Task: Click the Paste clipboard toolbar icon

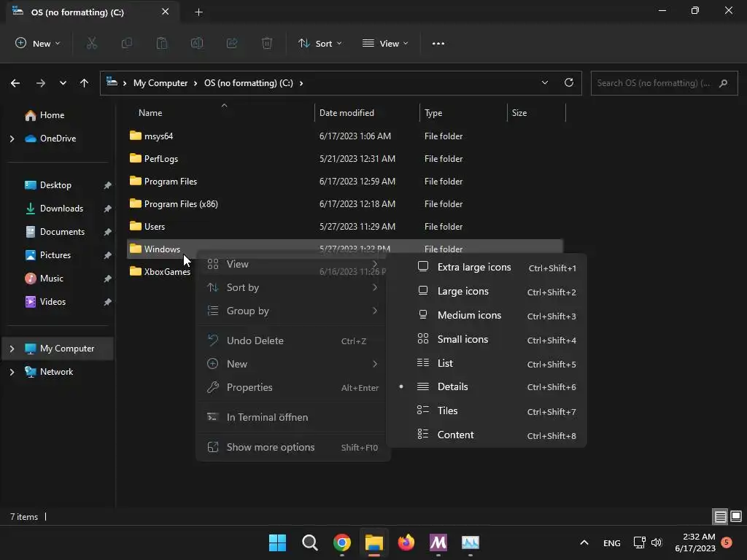Action: tap(162, 43)
